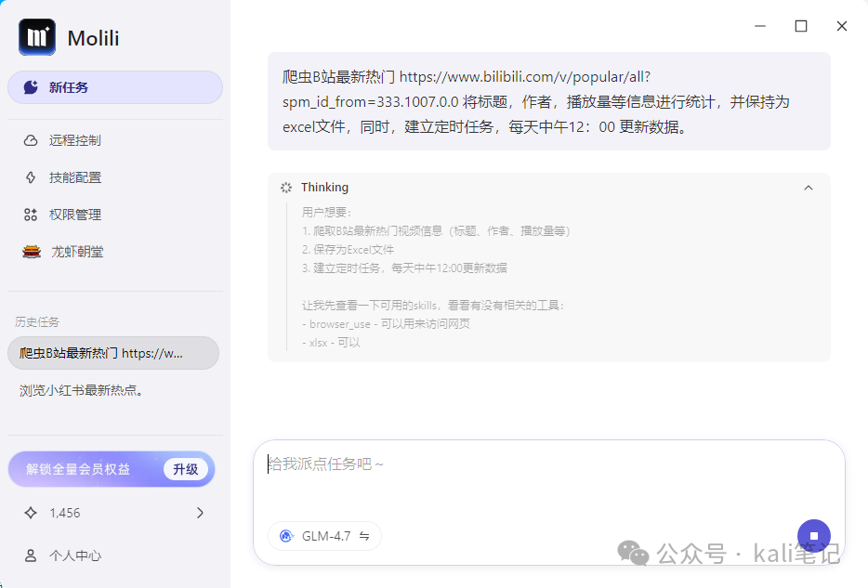Click the 解锁全量会员权益 banner text
This screenshot has height=588, width=868.
pyautogui.click(x=78, y=469)
